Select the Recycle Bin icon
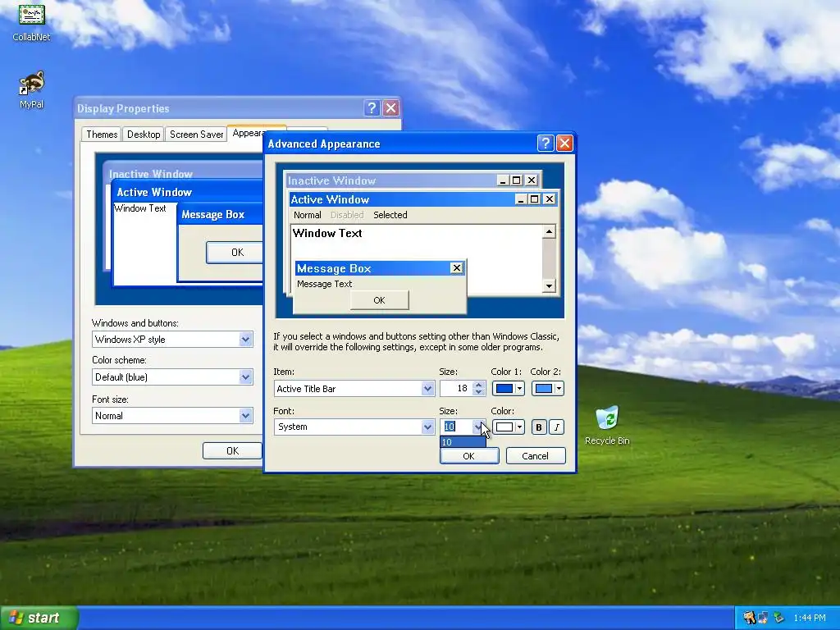 607,426
